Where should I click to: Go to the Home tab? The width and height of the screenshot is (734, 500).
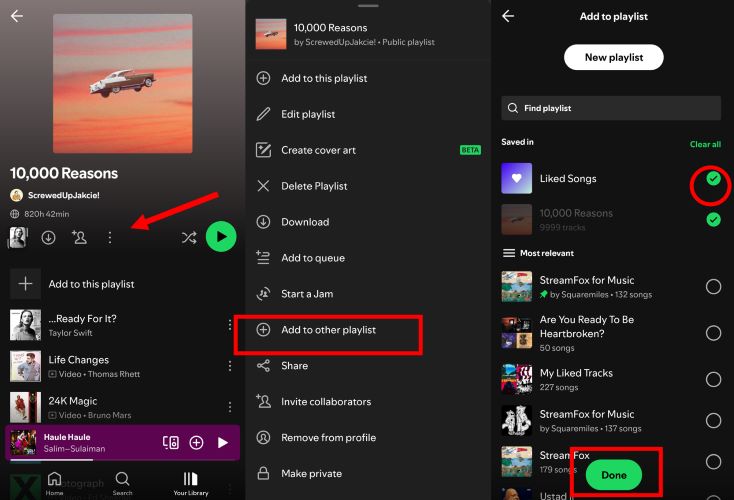[54, 483]
